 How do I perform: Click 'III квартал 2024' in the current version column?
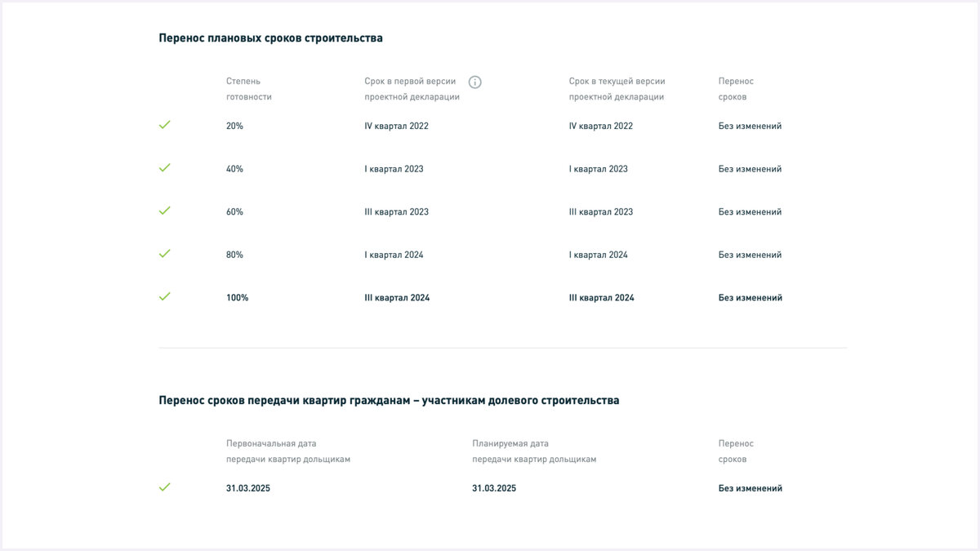602,296
